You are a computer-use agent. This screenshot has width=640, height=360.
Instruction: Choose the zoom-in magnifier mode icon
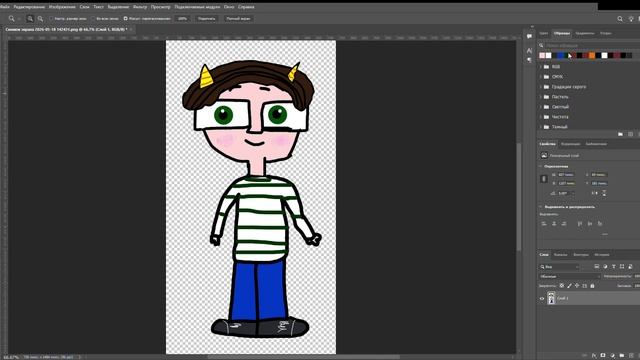click(x=30, y=18)
